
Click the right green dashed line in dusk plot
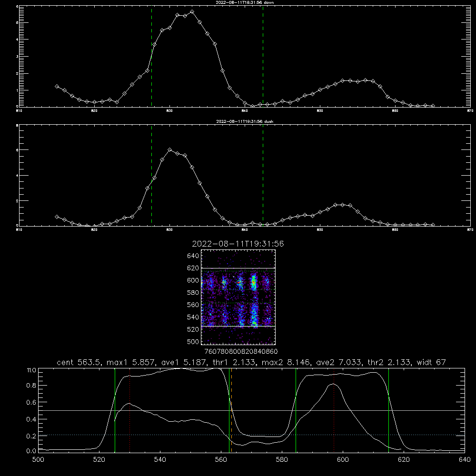(x=263, y=175)
